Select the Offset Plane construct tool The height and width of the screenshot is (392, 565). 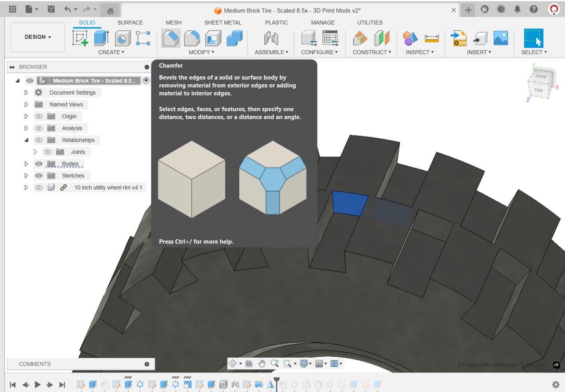360,38
